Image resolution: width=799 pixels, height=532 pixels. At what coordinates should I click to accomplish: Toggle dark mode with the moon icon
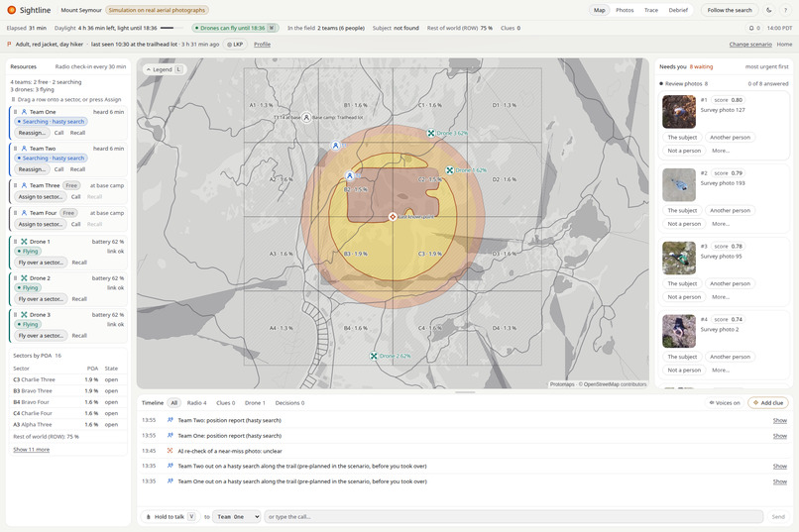pos(769,10)
